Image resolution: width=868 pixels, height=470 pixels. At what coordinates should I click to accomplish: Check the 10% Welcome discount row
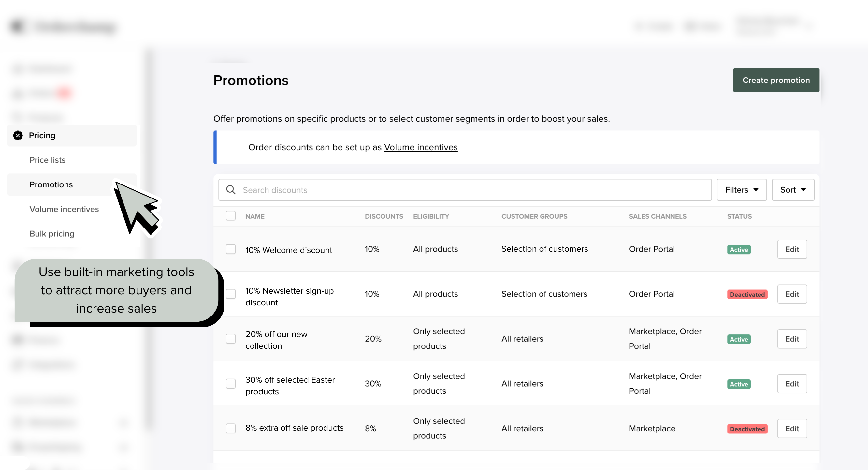coord(231,249)
